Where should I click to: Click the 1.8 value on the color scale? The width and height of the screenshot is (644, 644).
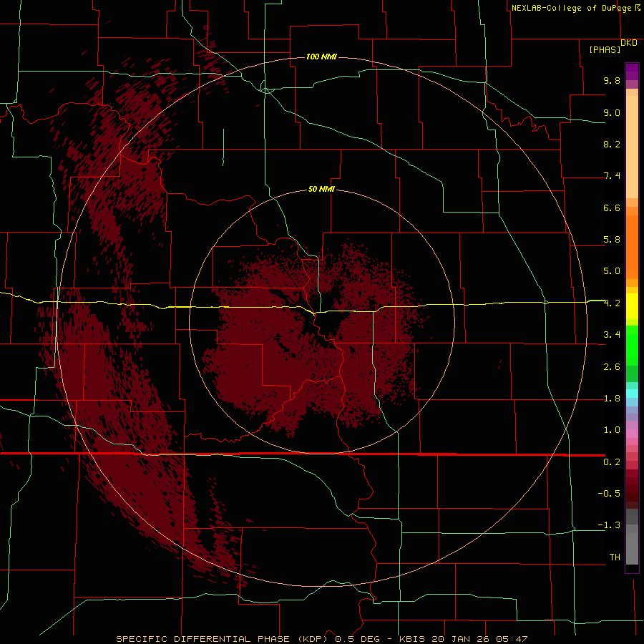[x=612, y=399]
